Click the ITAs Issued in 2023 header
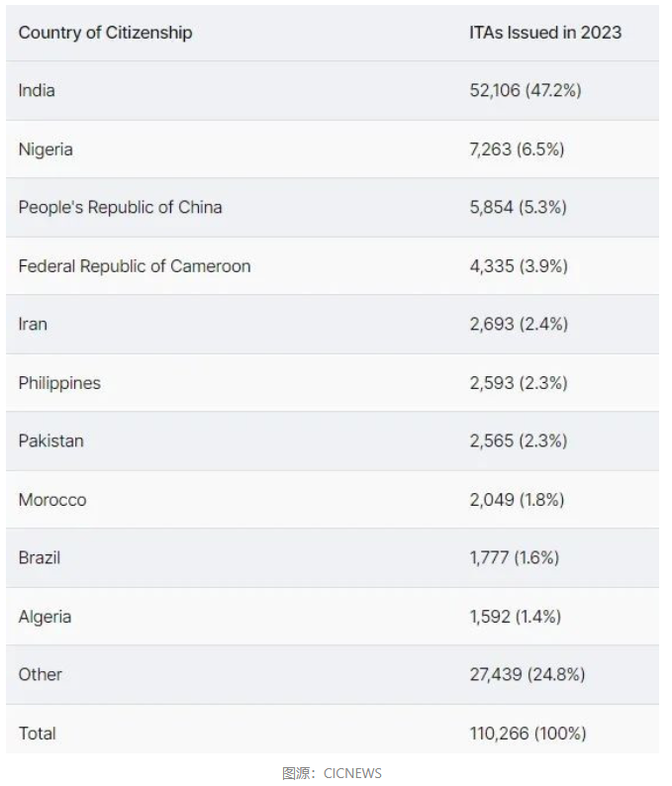672x786 pixels. [545, 33]
